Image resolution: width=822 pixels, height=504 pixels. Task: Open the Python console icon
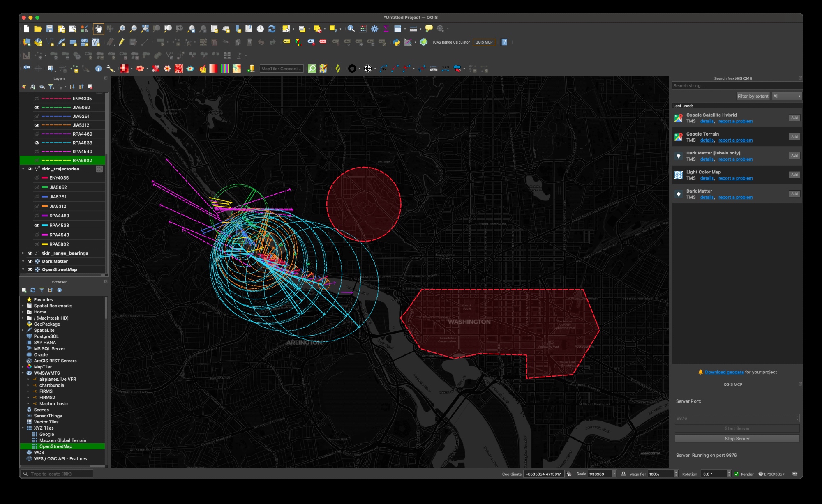[x=396, y=42]
